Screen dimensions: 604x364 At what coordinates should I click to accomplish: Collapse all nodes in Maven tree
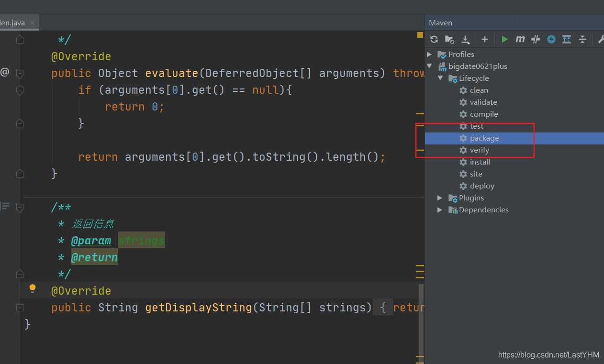(582, 39)
